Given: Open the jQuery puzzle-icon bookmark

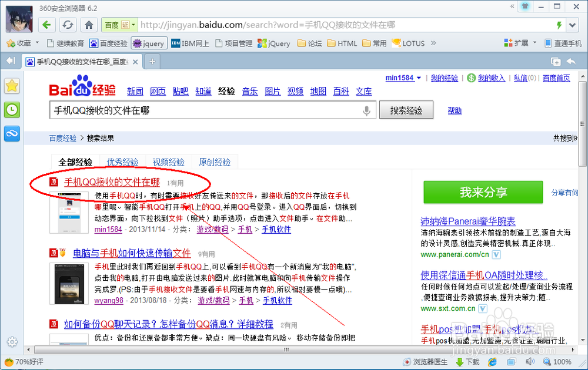Looking at the screenshot, I should coord(274,43).
